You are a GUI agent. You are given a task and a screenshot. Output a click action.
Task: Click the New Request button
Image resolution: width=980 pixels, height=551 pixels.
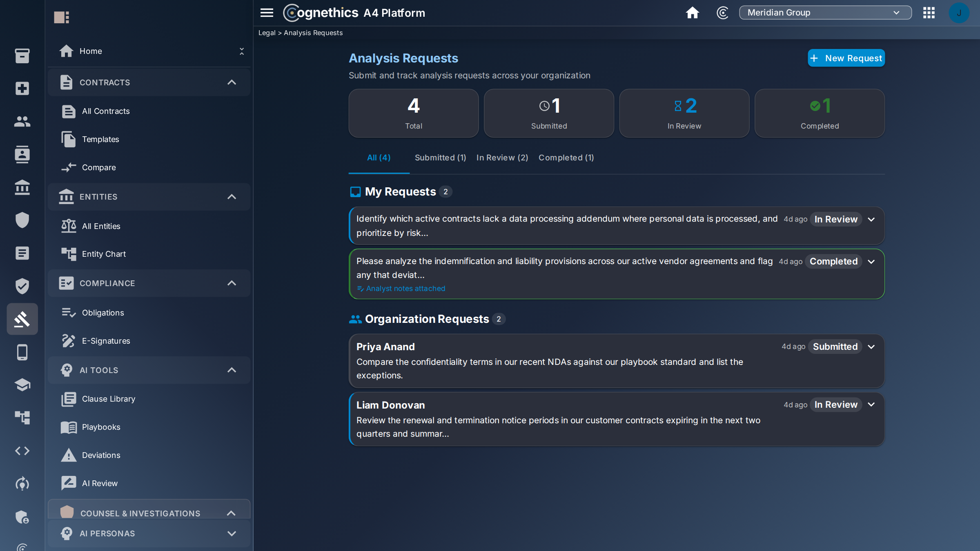pyautogui.click(x=846, y=58)
